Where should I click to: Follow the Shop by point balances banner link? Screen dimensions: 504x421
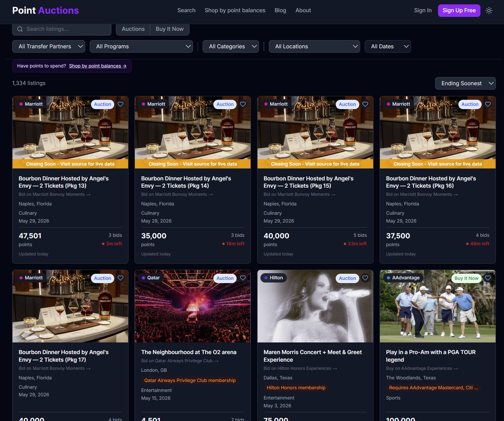click(x=98, y=66)
